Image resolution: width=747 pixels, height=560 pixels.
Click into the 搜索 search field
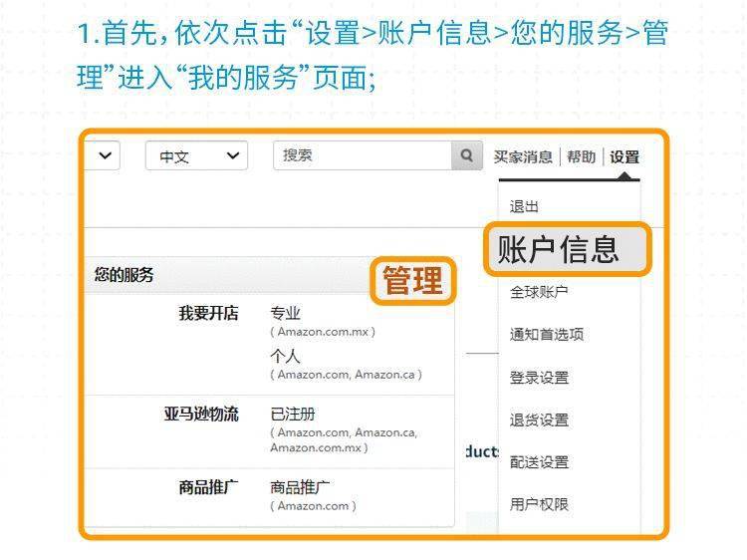[363, 156]
